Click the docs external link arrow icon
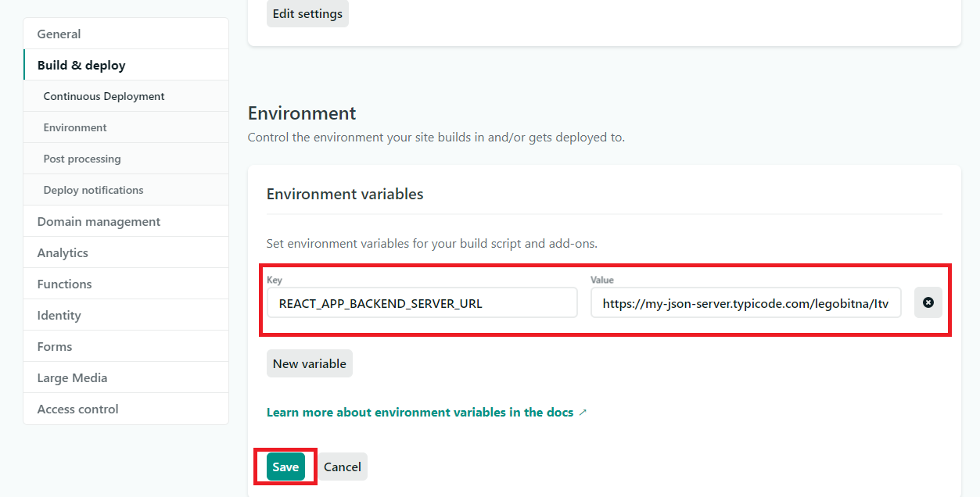This screenshot has width=980, height=497. 582,413
